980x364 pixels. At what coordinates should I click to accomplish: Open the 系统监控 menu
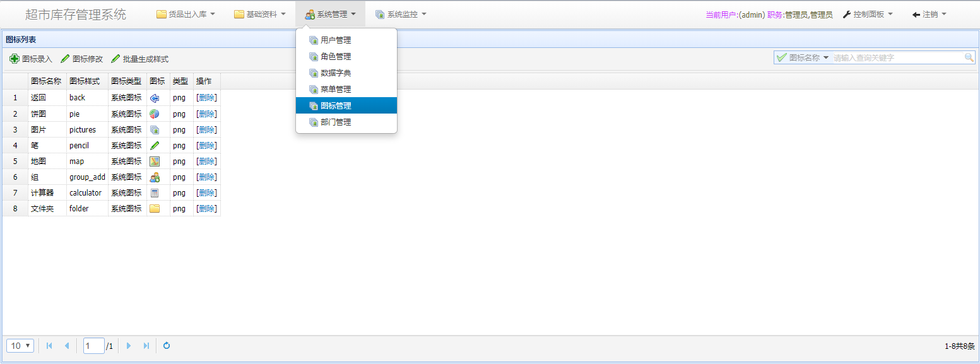click(401, 14)
